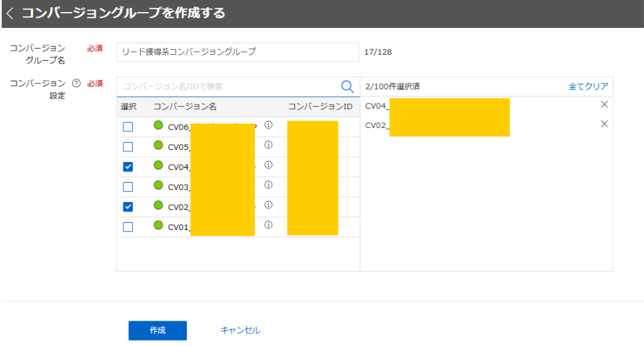Check the CV06 conversion checkbox
Viewport: 644px width, 346px height.
click(x=128, y=127)
